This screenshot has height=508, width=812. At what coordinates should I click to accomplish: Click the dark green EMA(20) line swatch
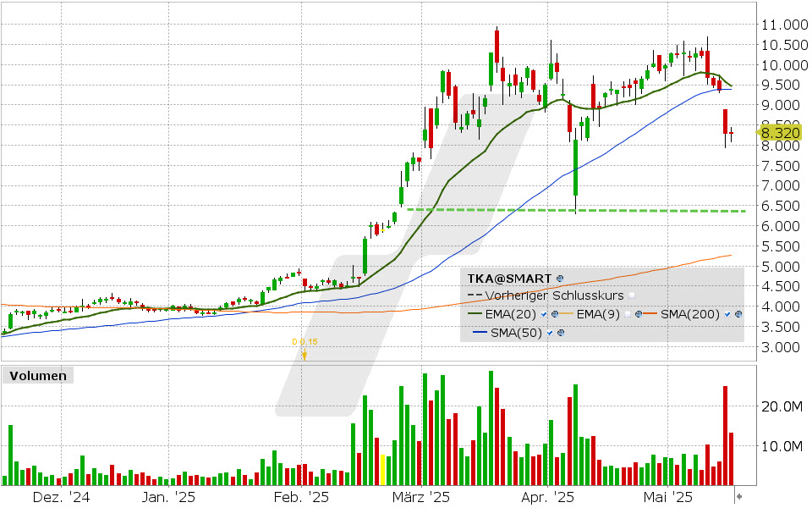click(x=475, y=315)
